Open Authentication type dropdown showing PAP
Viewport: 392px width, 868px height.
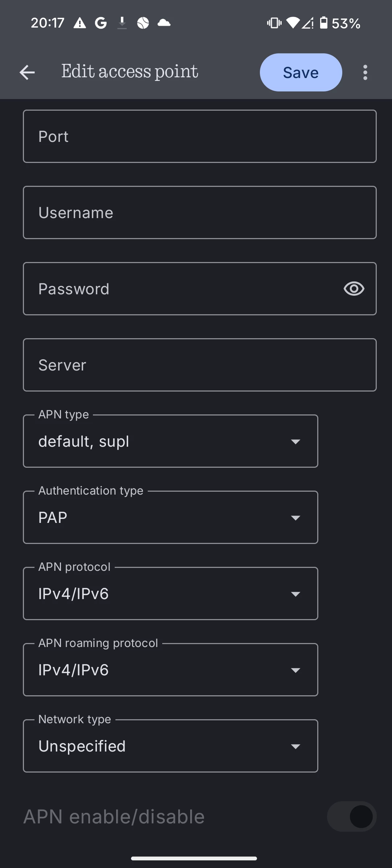(171, 517)
